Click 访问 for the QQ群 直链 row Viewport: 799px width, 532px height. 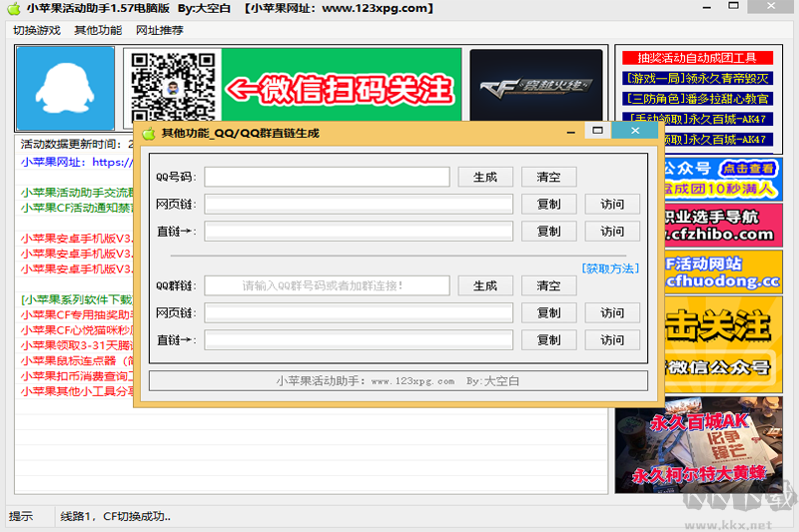[x=612, y=340]
